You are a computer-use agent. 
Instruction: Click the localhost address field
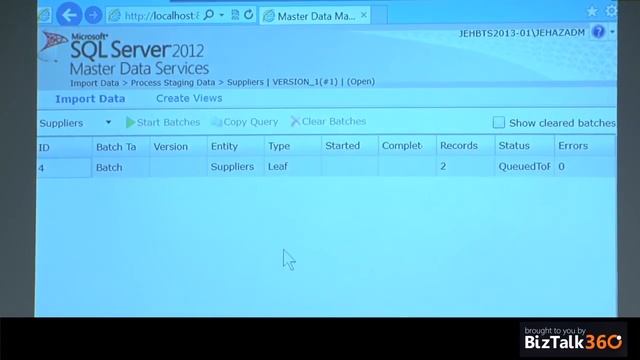click(161, 16)
